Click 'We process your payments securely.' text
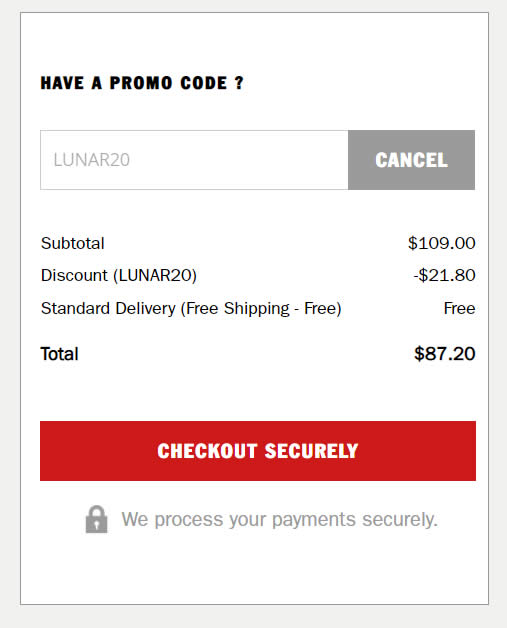 tap(280, 520)
